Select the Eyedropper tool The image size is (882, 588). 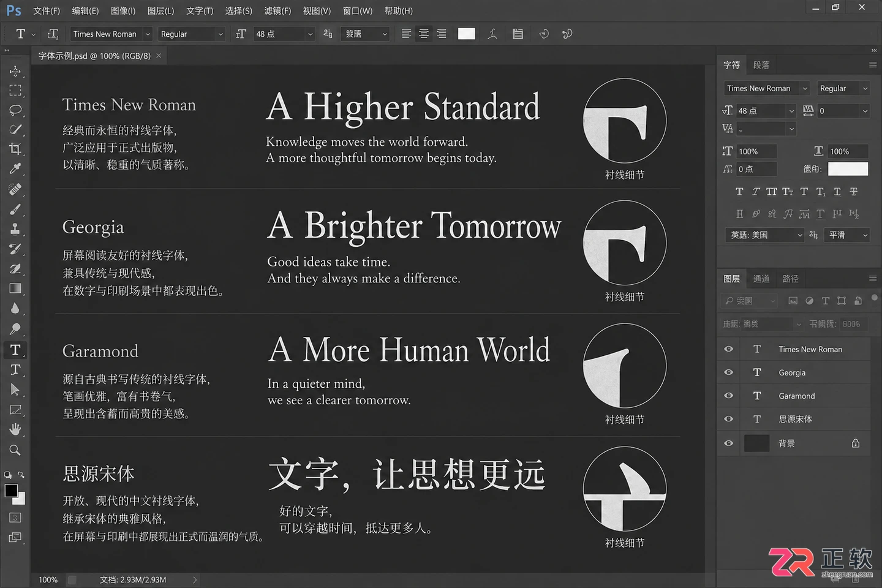15,168
